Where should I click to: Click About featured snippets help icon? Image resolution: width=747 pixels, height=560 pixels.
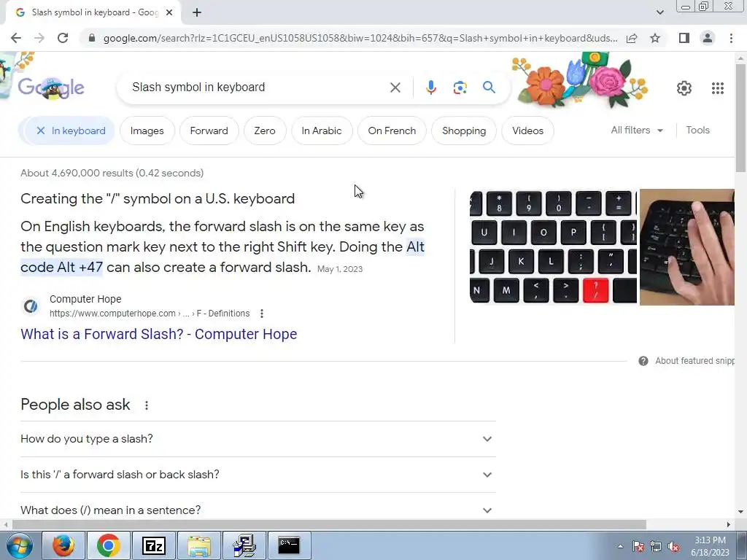click(643, 361)
